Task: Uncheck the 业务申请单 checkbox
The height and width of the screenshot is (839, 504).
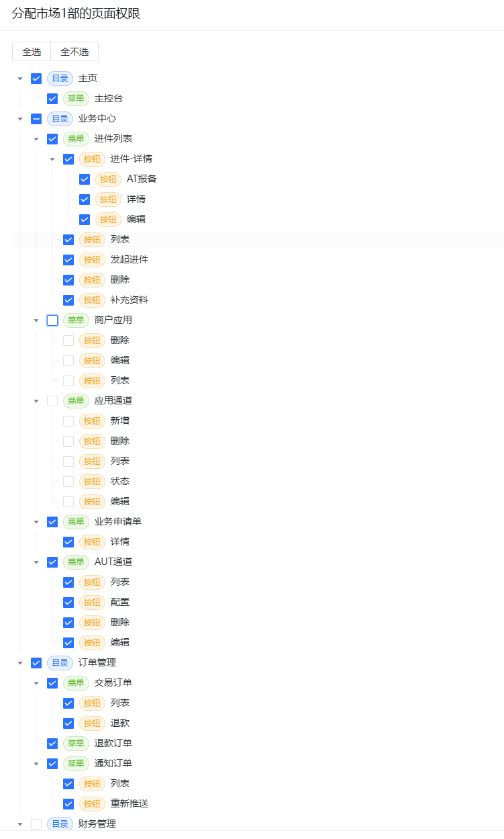Action: pos(52,522)
